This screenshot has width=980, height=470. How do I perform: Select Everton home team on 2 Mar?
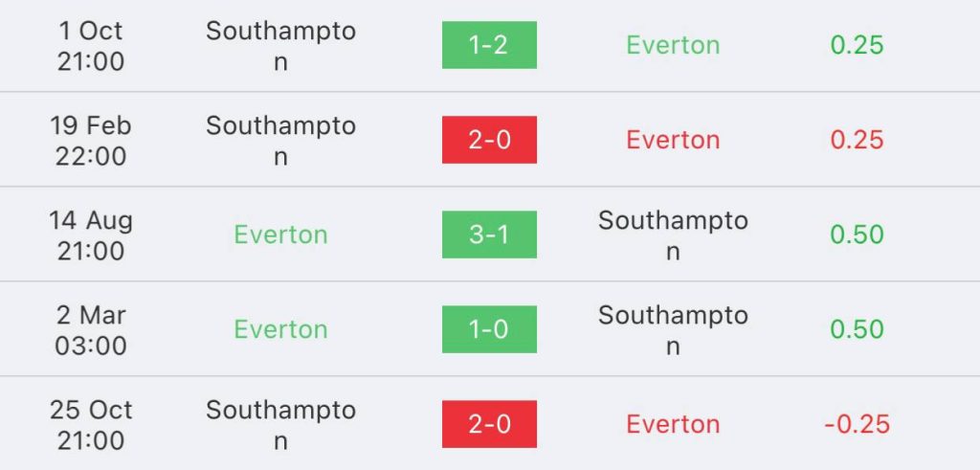(280, 329)
